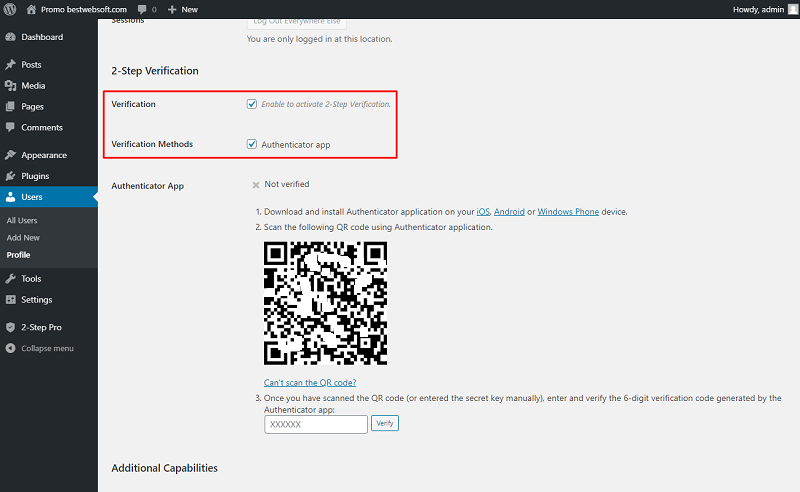Click the 2-Step Verification heading
800x492 pixels.
pyautogui.click(x=155, y=71)
